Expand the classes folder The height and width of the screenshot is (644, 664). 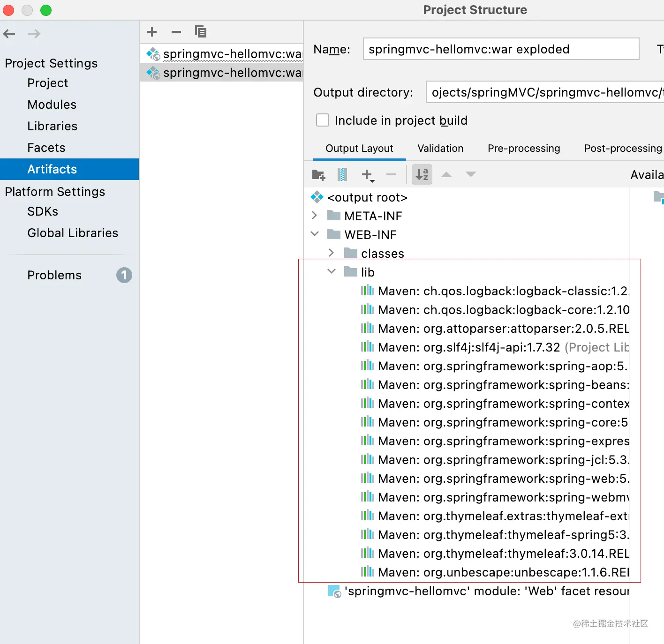(x=332, y=253)
